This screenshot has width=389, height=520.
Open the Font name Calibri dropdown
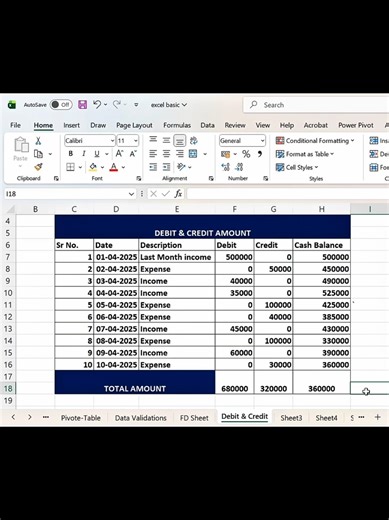click(112, 141)
